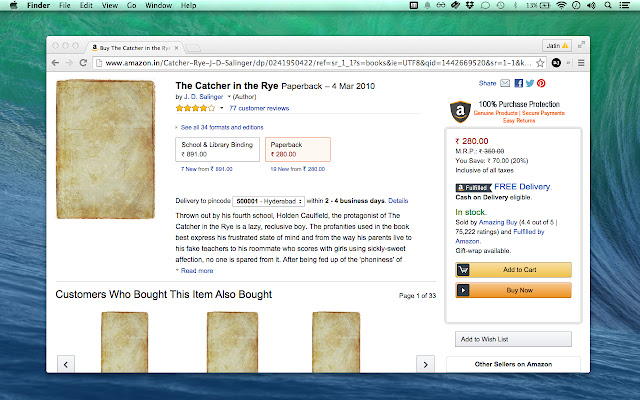Open the 77 customer reviews link
Viewport: 640px width, 400px height.
point(259,108)
